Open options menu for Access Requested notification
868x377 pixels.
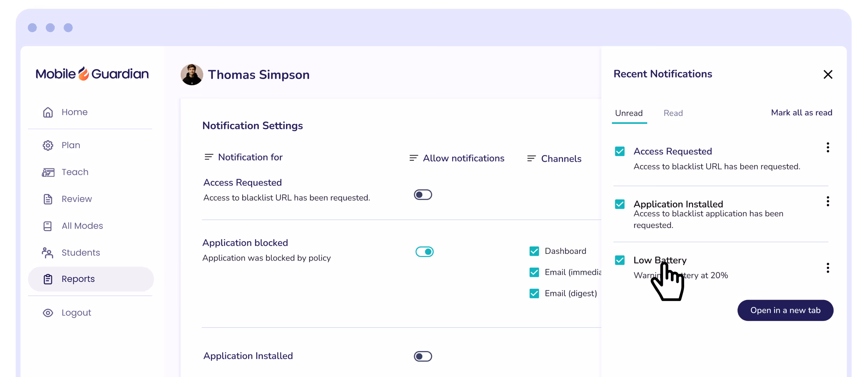pos(828,147)
